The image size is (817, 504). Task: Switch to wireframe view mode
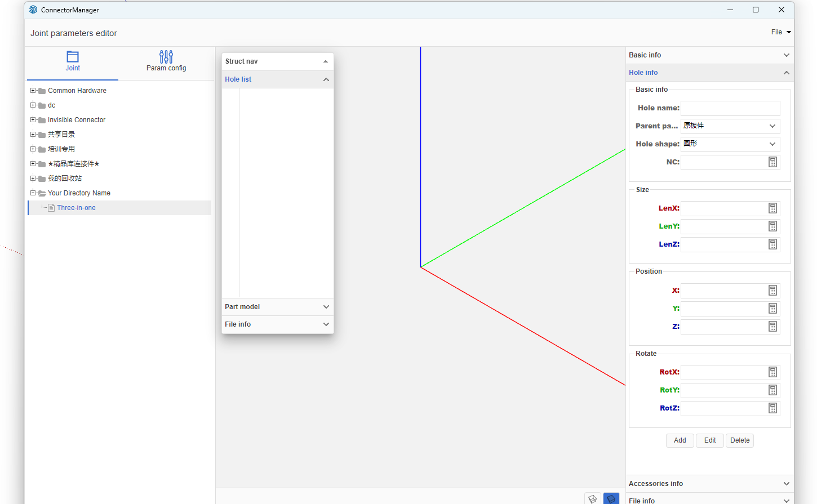tap(592, 498)
